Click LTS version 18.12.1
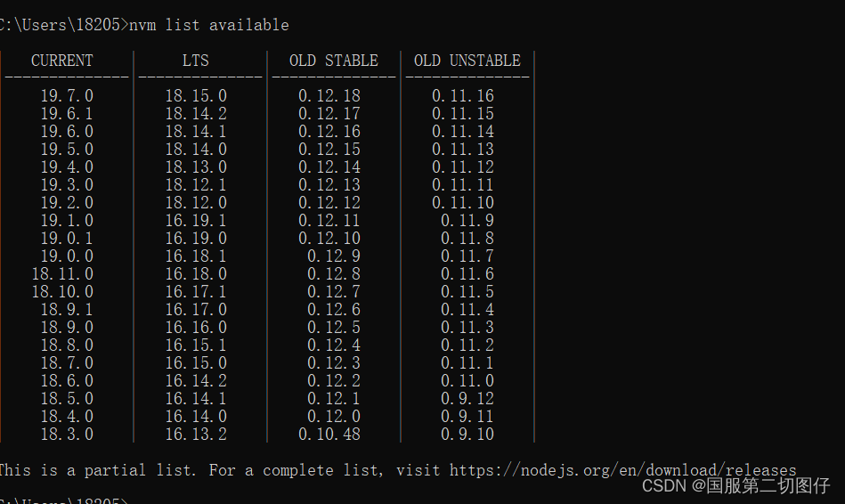This screenshot has width=845, height=504. (x=196, y=185)
